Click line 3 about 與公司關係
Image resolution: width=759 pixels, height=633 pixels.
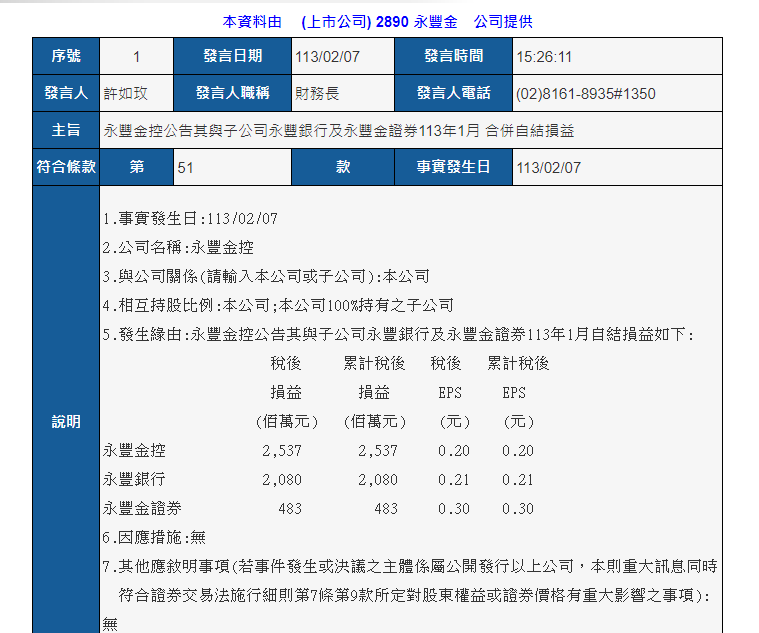click(x=266, y=277)
